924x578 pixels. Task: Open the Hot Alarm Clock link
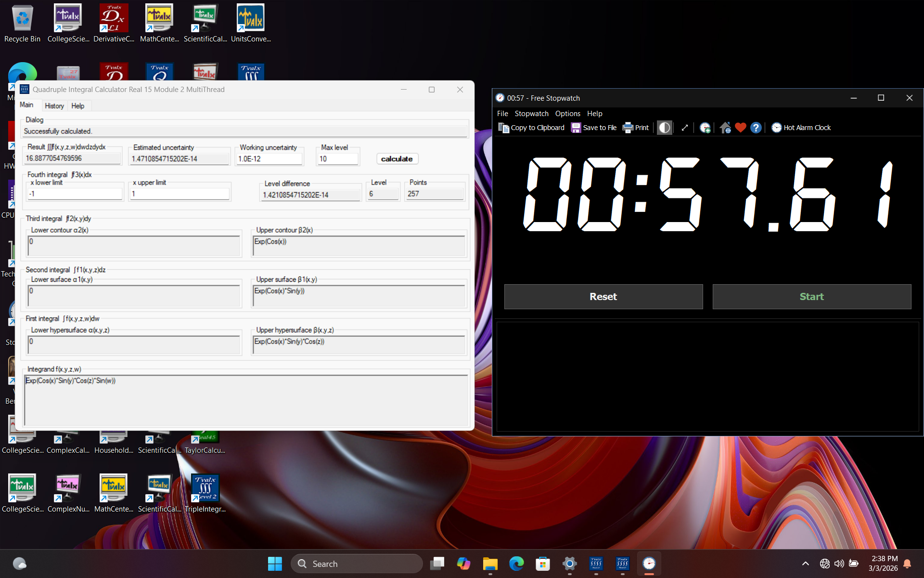pos(800,128)
